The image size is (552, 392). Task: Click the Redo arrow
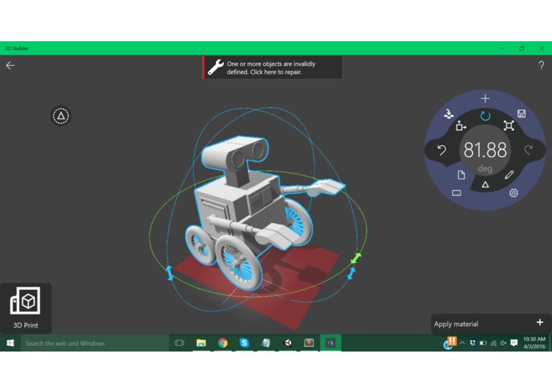528,150
